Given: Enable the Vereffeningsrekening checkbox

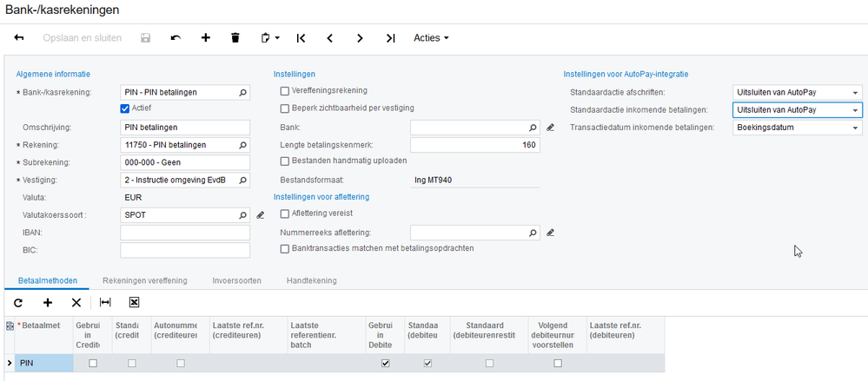Looking at the screenshot, I should click(284, 90).
